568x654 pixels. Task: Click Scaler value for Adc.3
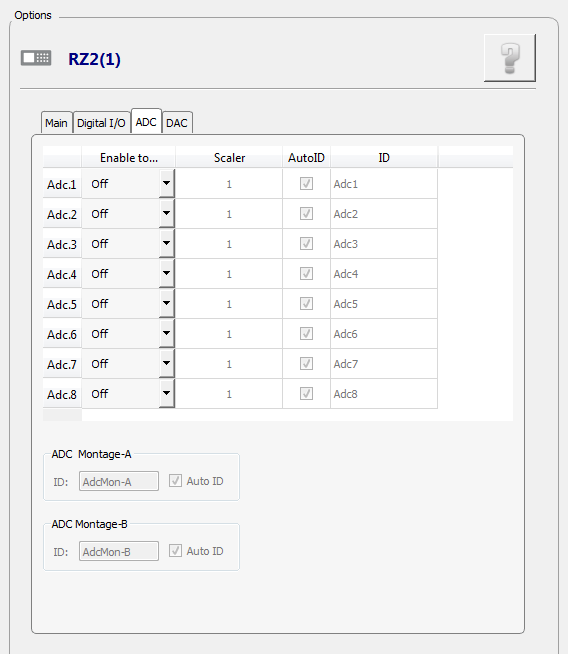click(x=229, y=244)
